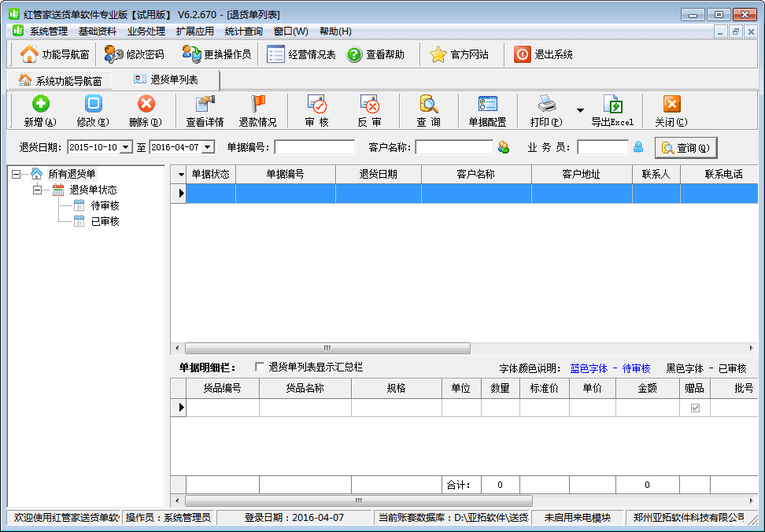This screenshot has width=765, height=532.
Task: Open the 基础资料 menu
Action: pyautogui.click(x=98, y=31)
